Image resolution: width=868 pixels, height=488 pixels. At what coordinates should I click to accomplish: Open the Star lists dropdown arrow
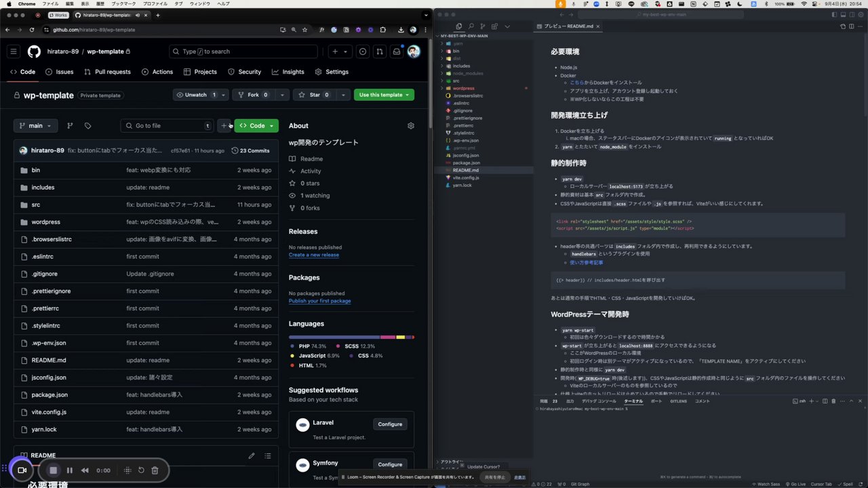coord(344,95)
